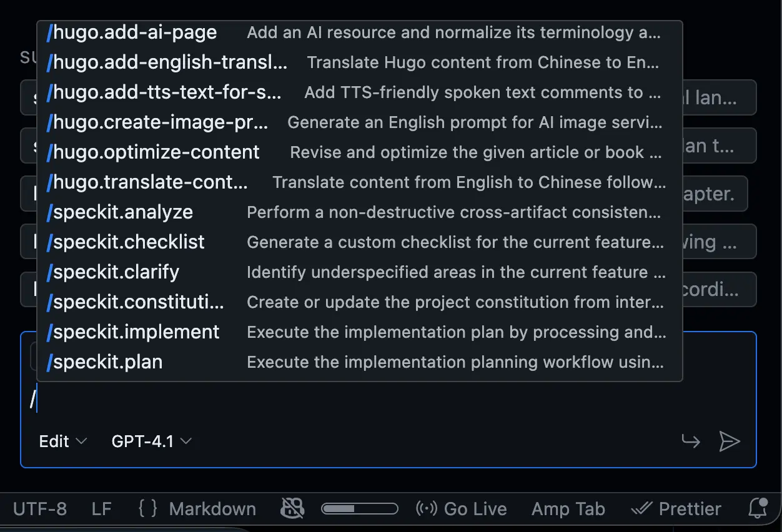
Task: Choose /hugo.add-ai-page from the suggestions
Action: (x=132, y=32)
